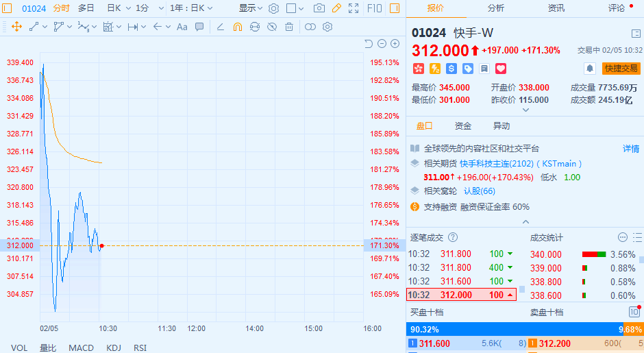
Task: Expand line tool options dropdown arrow
Action: tap(45, 27)
